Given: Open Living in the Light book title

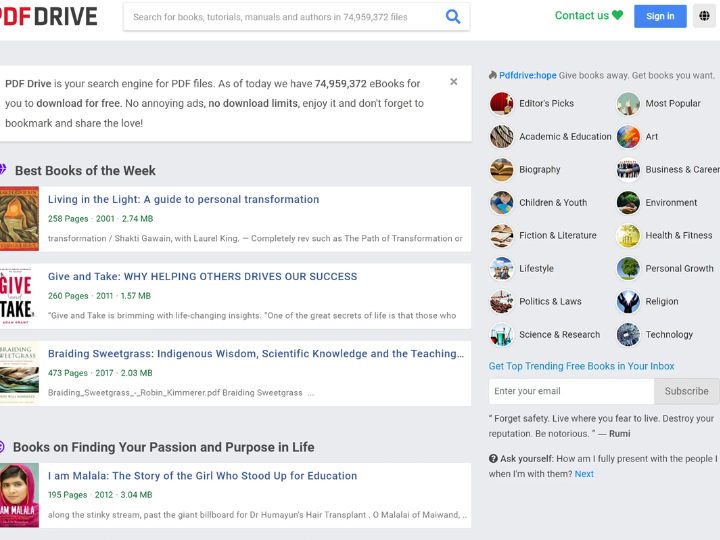Looking at the screenshot, I should click(x=183, y=199).
